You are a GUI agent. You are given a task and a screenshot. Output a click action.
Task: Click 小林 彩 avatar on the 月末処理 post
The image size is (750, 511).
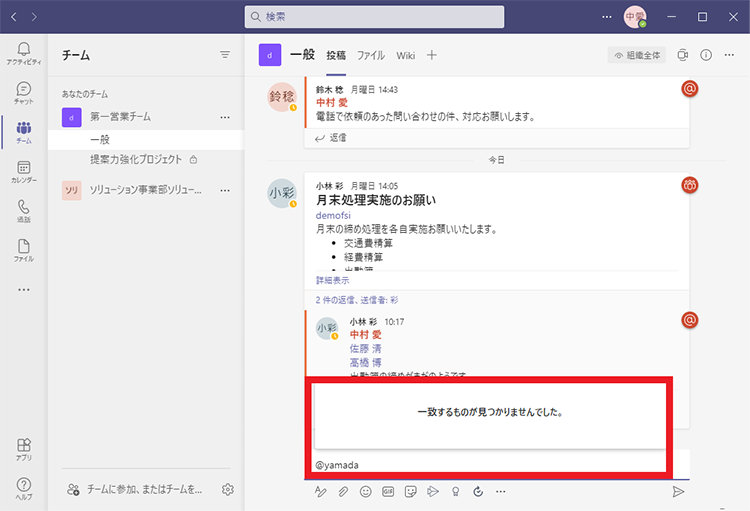(x=282, y=193)
